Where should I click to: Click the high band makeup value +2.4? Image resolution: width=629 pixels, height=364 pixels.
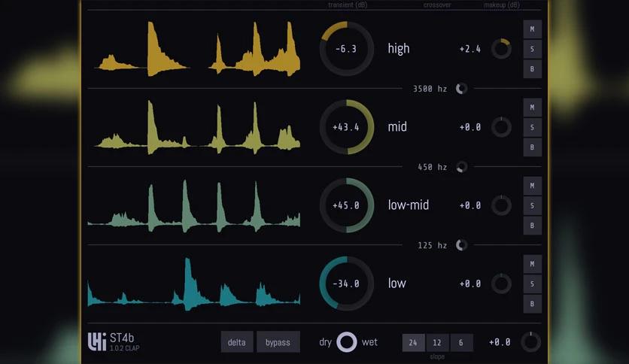[x=470, y=49]
